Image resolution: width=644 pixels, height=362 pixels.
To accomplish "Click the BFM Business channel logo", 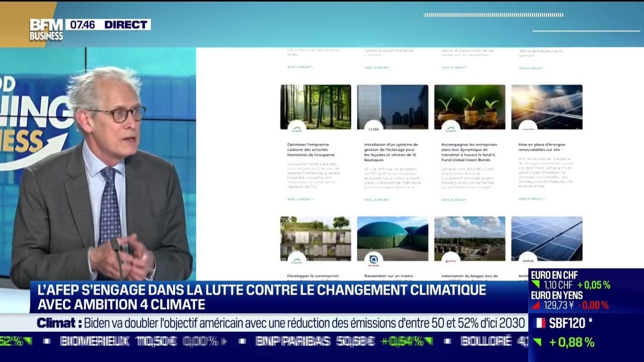I will click(46, 30).
